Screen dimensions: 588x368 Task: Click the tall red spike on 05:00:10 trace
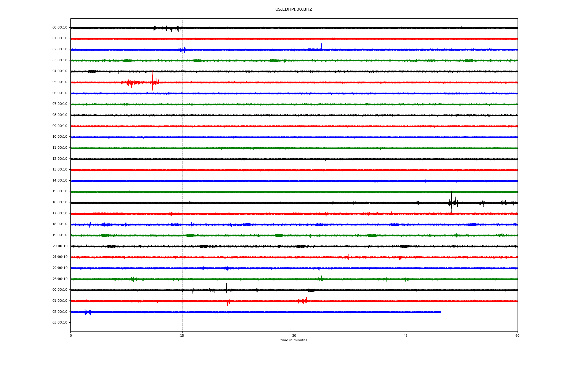[153, 80]
